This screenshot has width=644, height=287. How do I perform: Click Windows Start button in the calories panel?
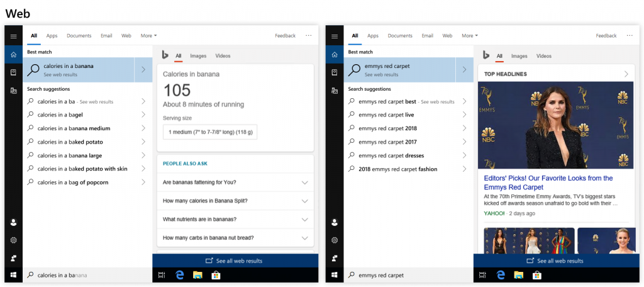coord(13,275)
